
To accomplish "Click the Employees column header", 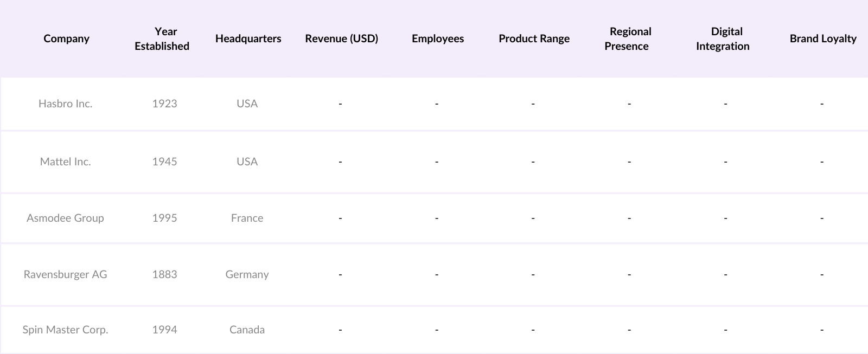I will coord(438,38).
